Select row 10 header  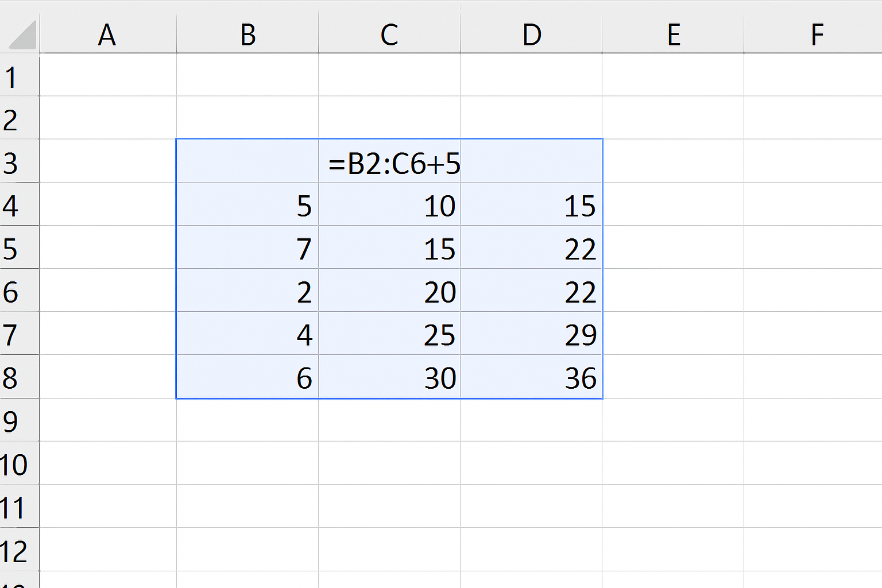pos(20,463)
